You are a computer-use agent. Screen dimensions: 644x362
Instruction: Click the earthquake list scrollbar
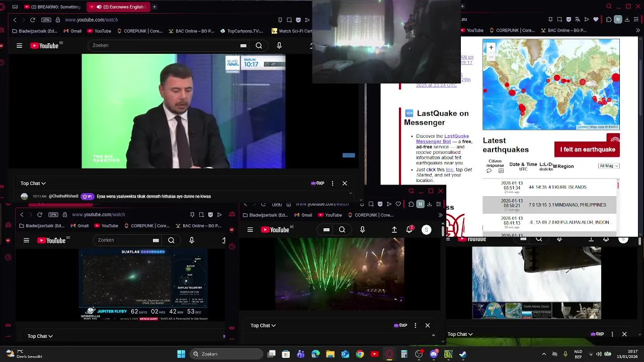pyautogui.click(x=618, y=187)
